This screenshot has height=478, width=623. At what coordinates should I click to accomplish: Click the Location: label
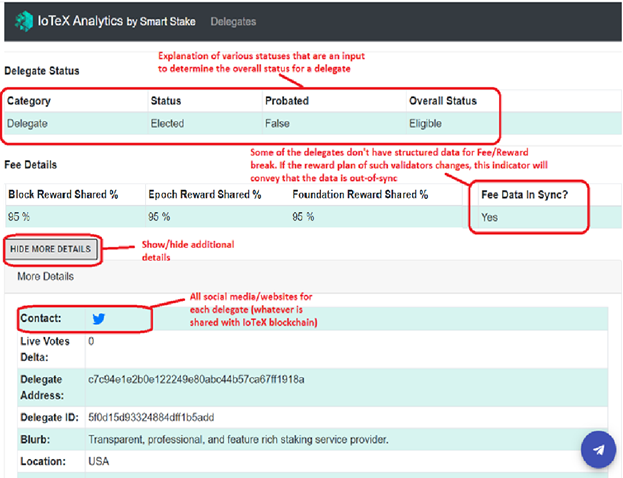[x=43, y=462]
